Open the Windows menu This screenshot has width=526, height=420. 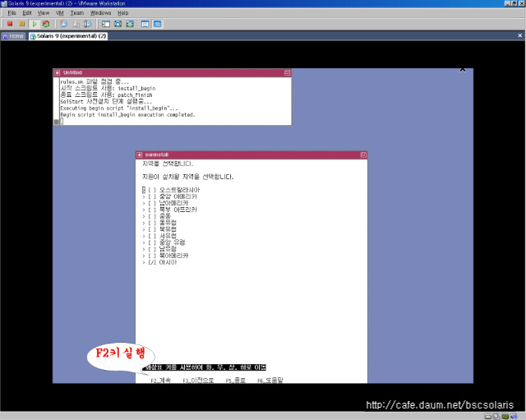coord(100,13)
